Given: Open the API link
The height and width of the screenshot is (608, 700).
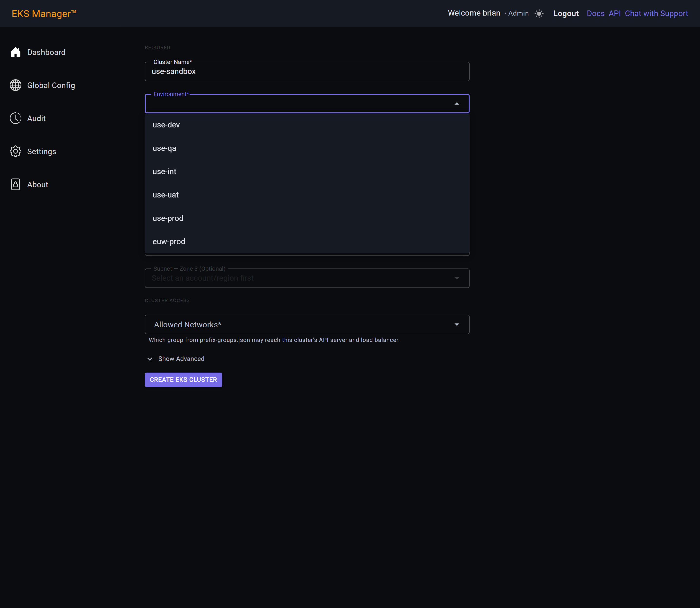Looking at the screenshot, I should 614,14.
